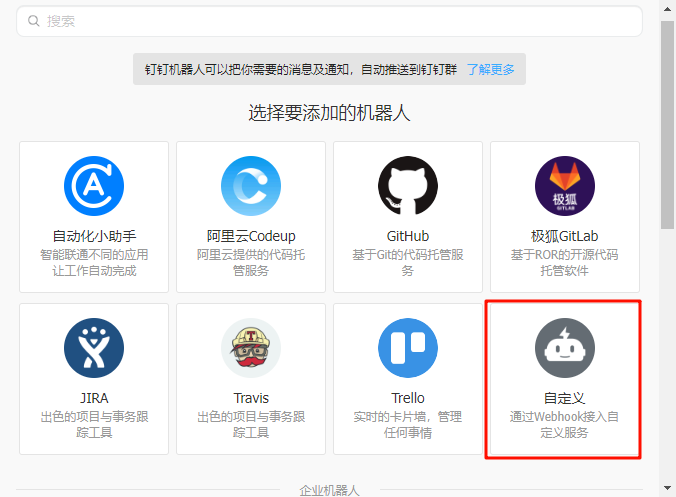Click the 选择要添加的机器人 heading
Viewport: 676px width, 497px height.
pos(329,113)
